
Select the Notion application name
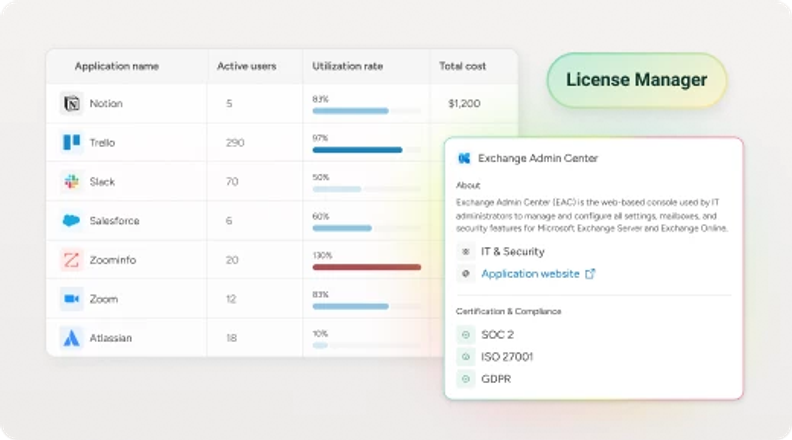(106, 104)
